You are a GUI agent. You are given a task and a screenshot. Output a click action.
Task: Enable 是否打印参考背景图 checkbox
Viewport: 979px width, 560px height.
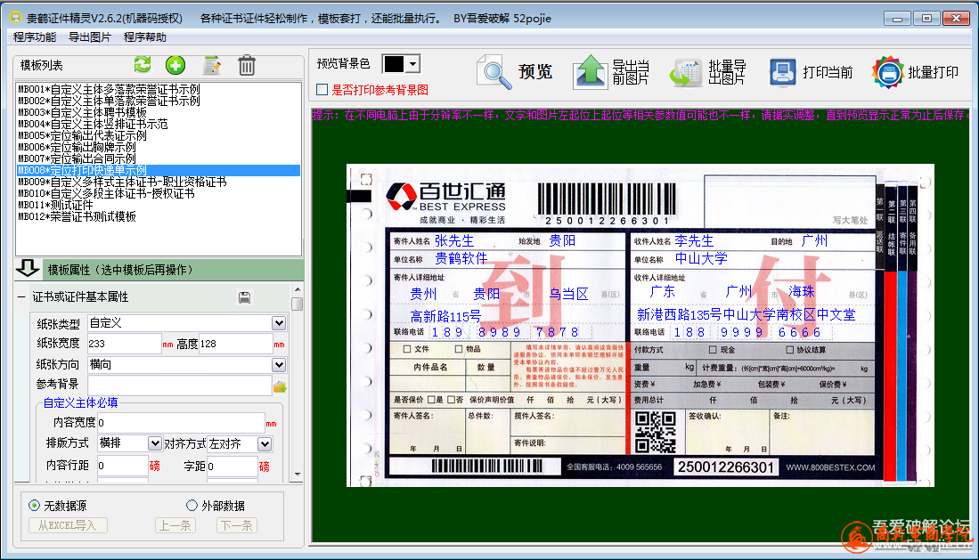(322, 90)
